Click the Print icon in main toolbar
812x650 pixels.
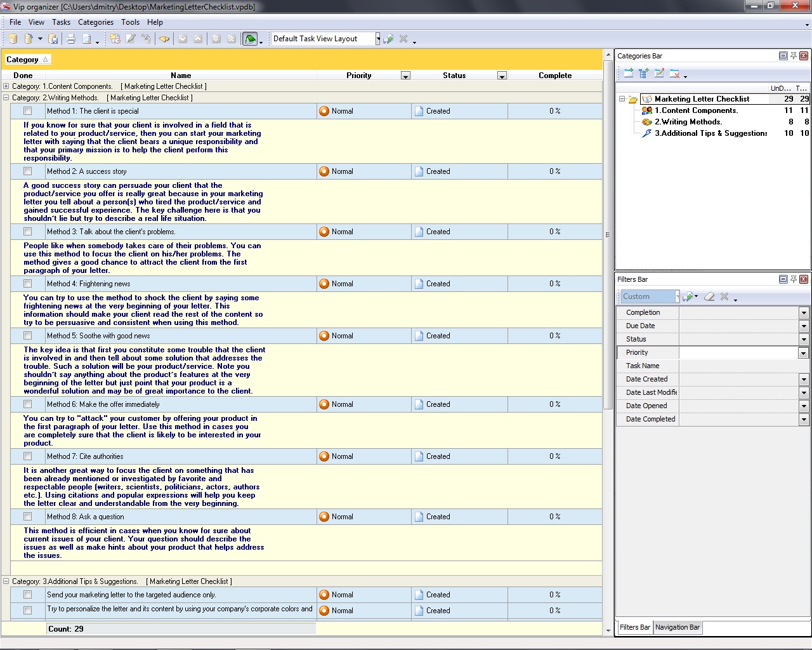point(71,39)
